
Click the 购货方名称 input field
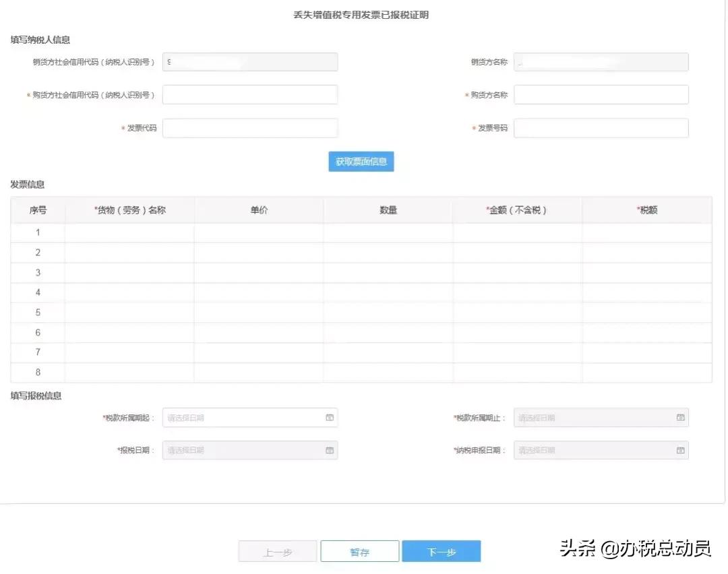coord(601,94)
